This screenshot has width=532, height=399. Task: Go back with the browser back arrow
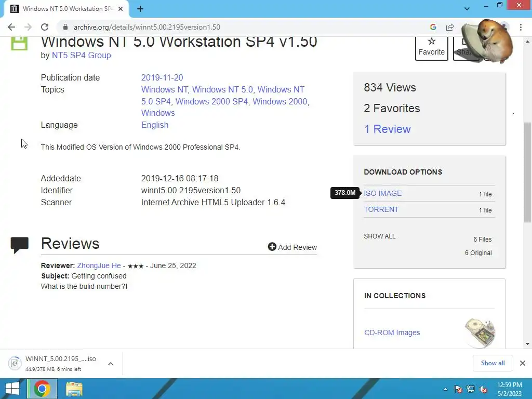11,27
